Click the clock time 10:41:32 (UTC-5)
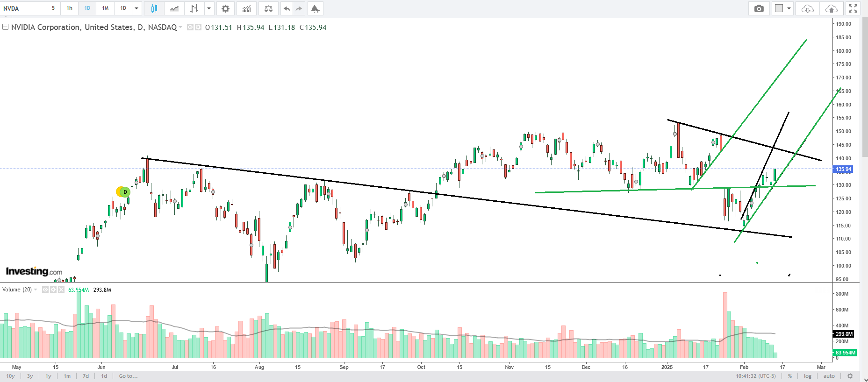Viewport: 868px width, 382px height. click(756, 376)
